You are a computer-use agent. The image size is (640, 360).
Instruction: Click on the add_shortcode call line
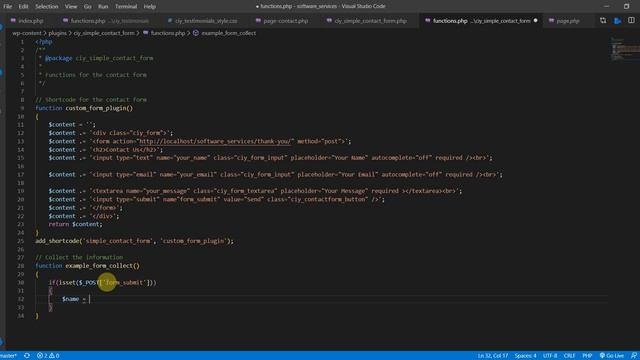coord(134,241)
